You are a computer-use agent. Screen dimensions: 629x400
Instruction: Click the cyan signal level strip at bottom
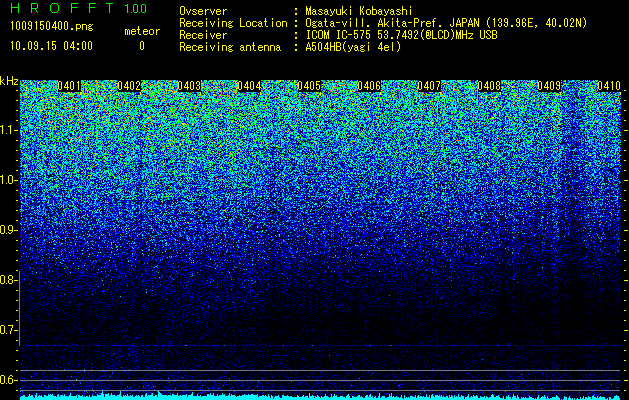click(x=320, y=397)
